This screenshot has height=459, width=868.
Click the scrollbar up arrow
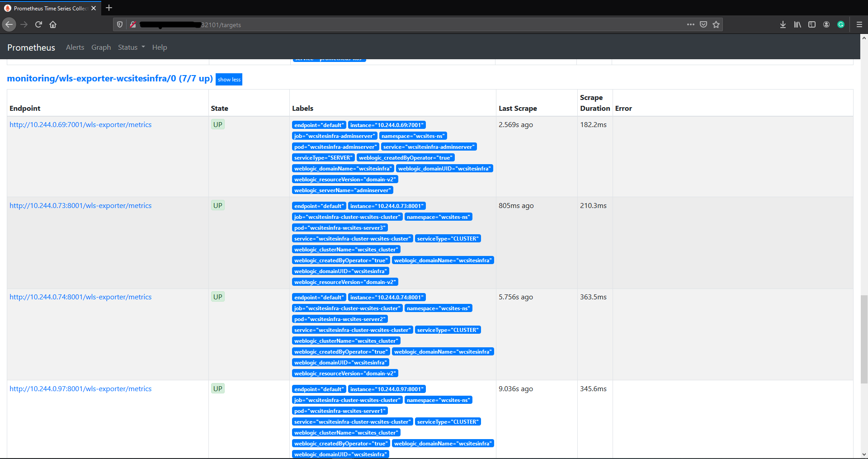864,38
